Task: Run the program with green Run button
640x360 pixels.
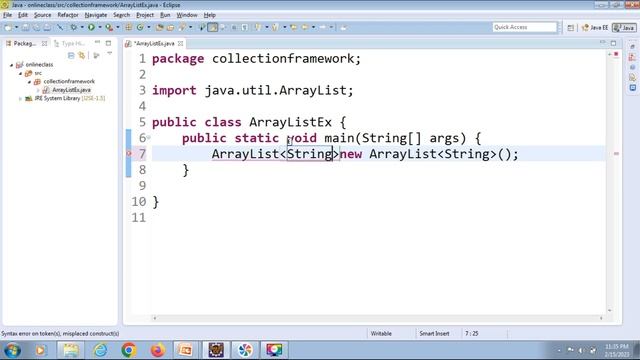Action: point(91,27)
